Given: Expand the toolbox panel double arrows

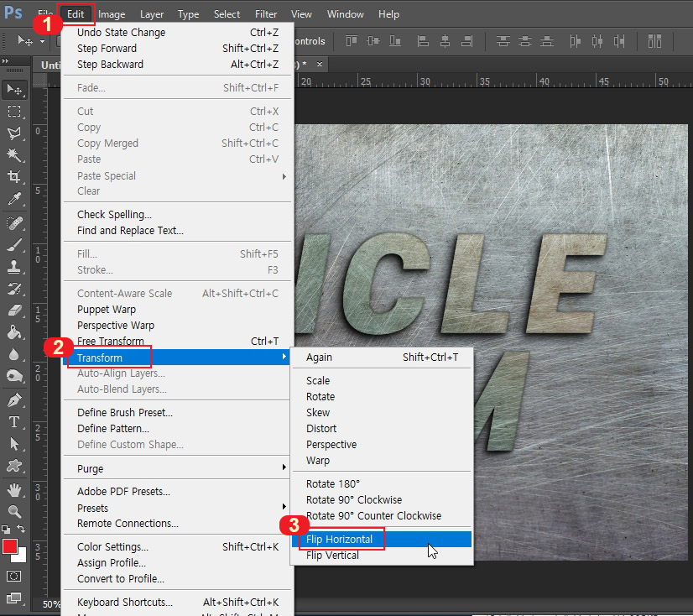Looking at the screenshot, I should click(x=5, y=61).
